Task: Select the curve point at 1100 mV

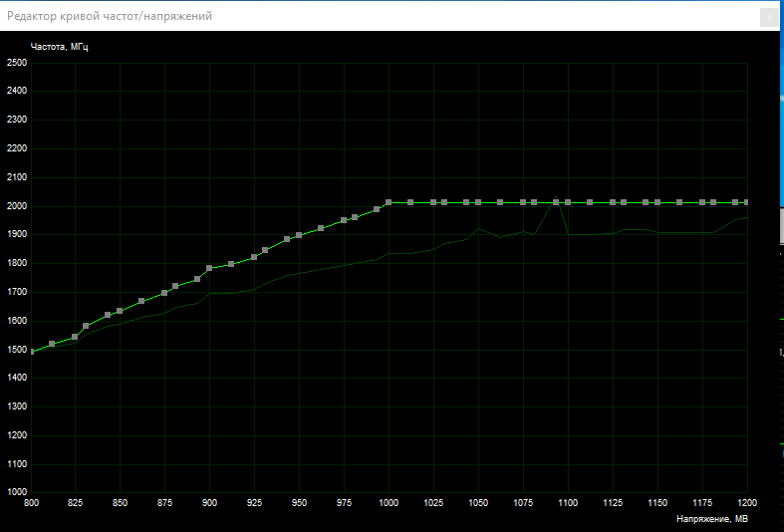Action: pos(568,202)
